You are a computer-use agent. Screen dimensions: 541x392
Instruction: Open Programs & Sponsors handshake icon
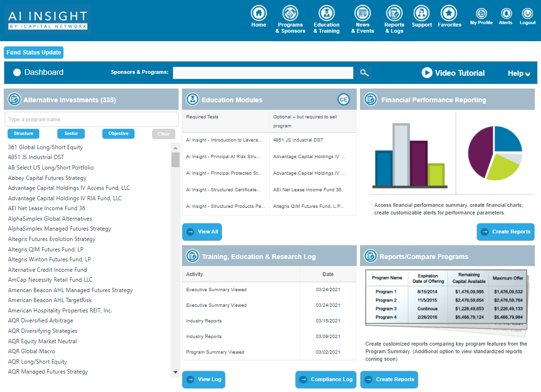click(x=290, y=13)
